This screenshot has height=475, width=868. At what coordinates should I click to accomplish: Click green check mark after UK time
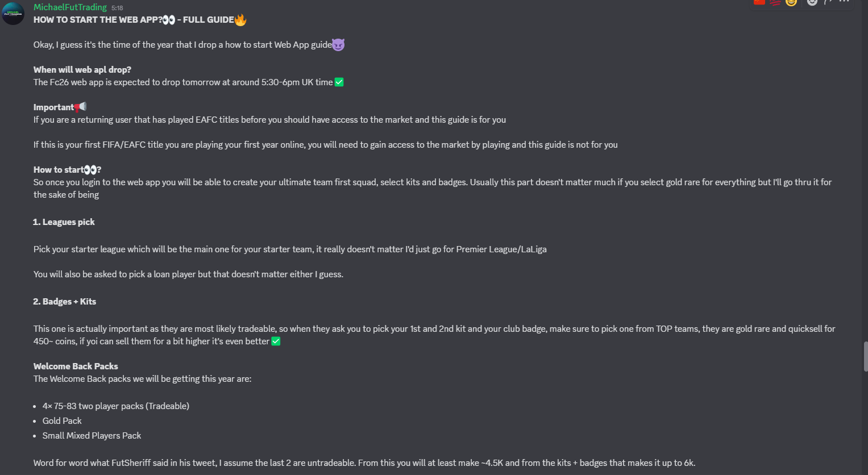coord(339,82)
